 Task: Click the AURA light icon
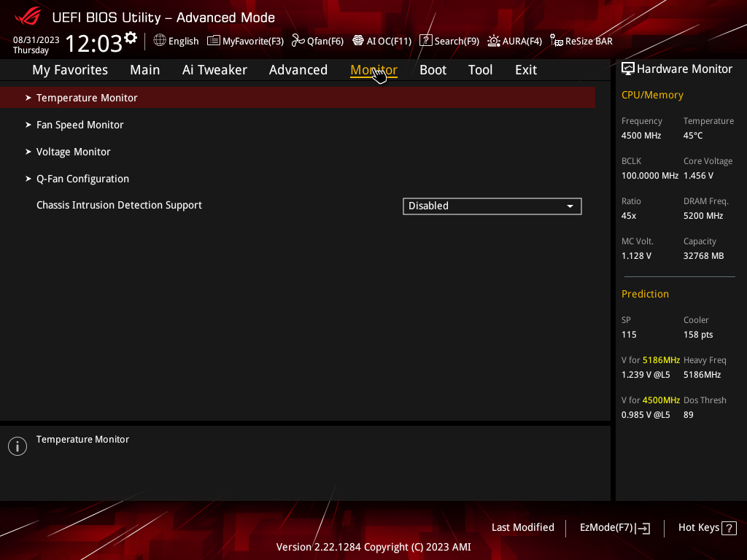pos(494,41)
